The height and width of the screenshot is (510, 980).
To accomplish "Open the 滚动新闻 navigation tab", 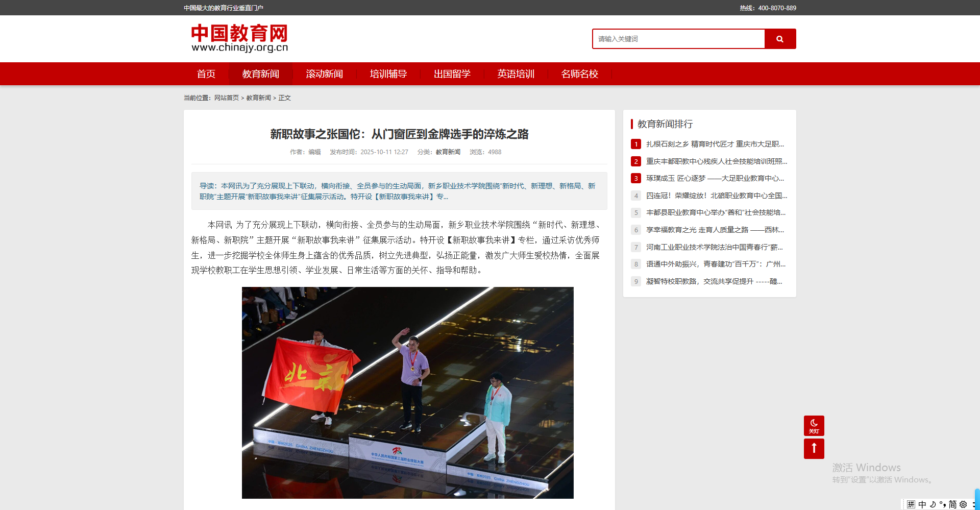I will click(324, 74).
